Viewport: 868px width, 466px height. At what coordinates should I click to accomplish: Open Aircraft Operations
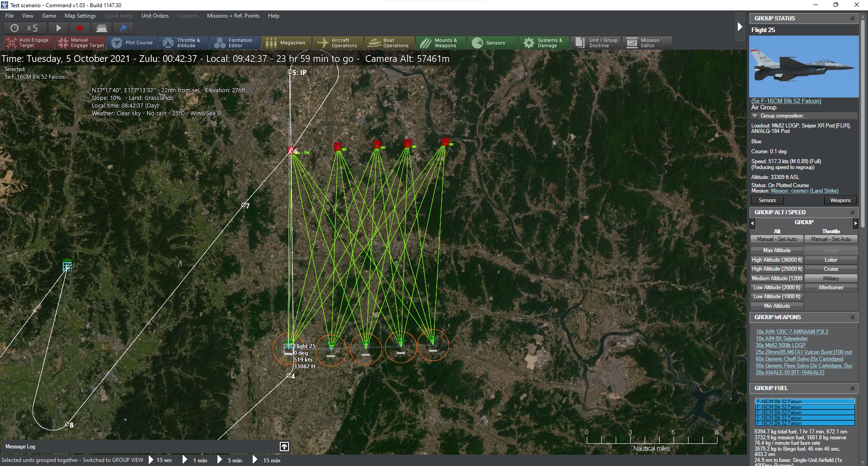pos(339,43)
